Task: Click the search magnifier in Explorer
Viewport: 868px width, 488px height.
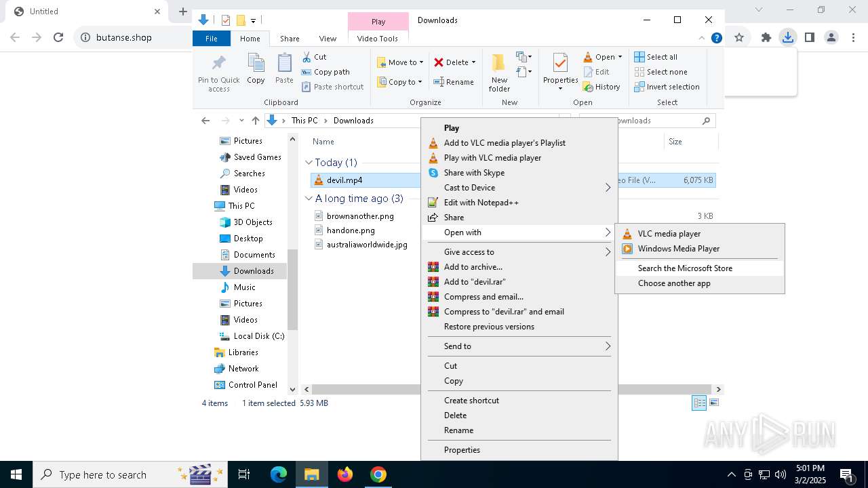Action: (x=706, y=121)
